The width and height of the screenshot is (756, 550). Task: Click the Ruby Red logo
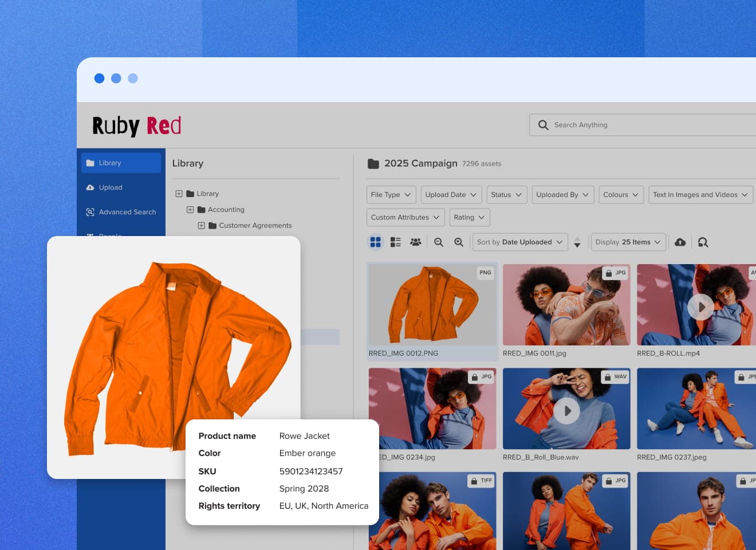click(x=137, y=125)
